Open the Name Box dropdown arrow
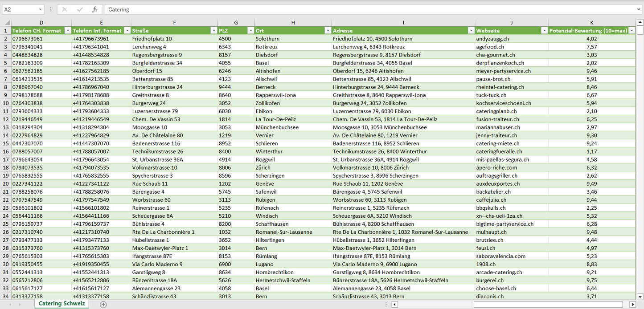The image size is (644, 309). [40, 9]
